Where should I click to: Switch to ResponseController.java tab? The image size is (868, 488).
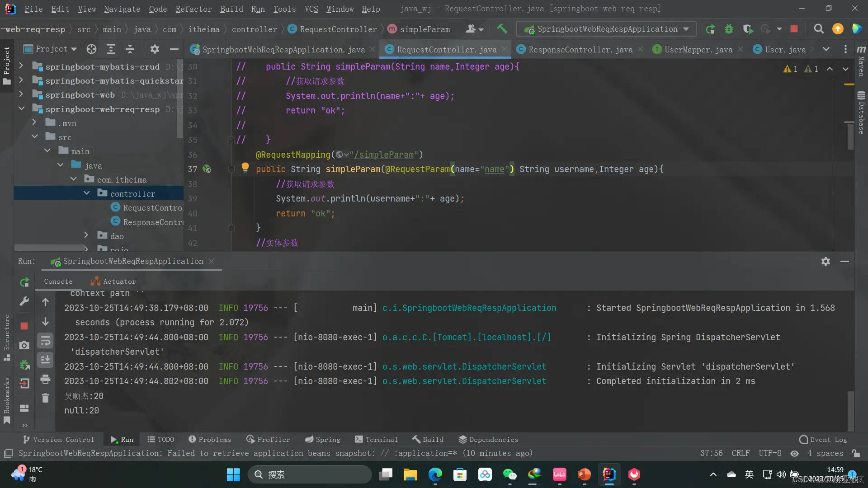coord(580,49)
